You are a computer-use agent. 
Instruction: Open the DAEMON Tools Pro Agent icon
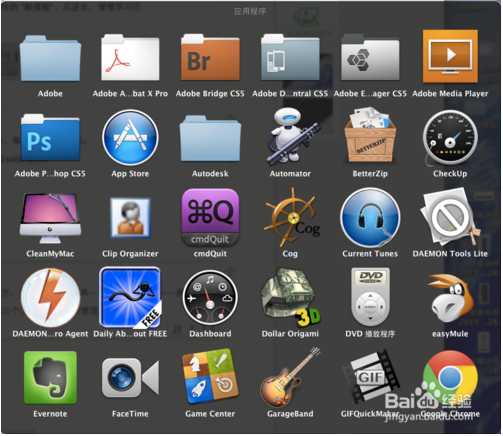tap(50, 298)
